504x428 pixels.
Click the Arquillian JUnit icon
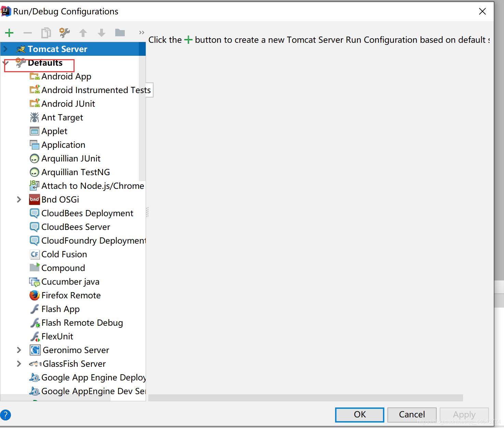point(35,159)
